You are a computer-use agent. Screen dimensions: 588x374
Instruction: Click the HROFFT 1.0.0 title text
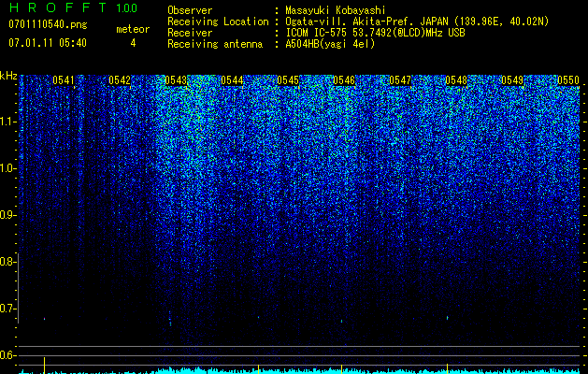coord(73,7)
